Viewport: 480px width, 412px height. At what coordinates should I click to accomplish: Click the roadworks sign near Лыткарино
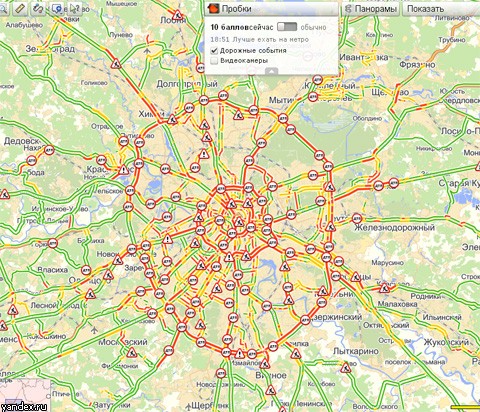tap(346, 368)
